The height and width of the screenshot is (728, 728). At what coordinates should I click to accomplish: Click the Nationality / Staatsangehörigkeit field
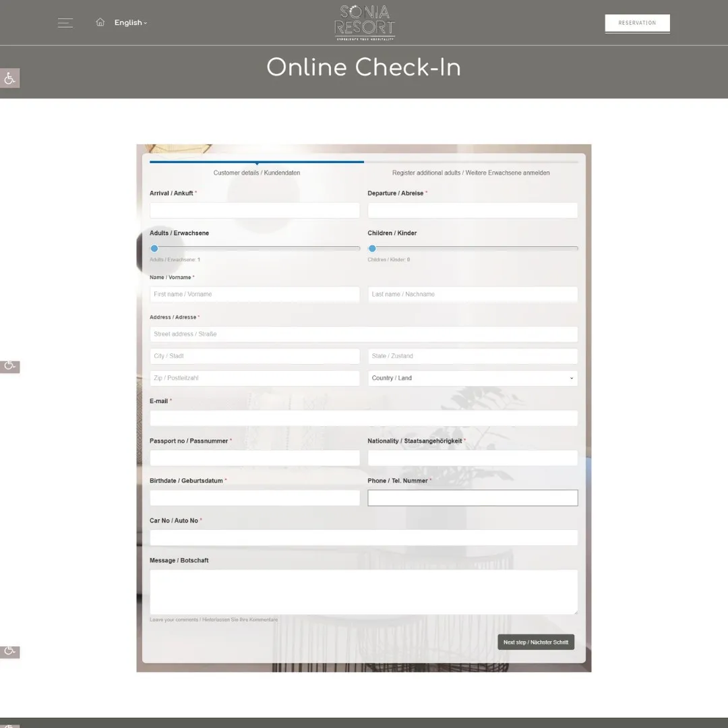(473, 458)
